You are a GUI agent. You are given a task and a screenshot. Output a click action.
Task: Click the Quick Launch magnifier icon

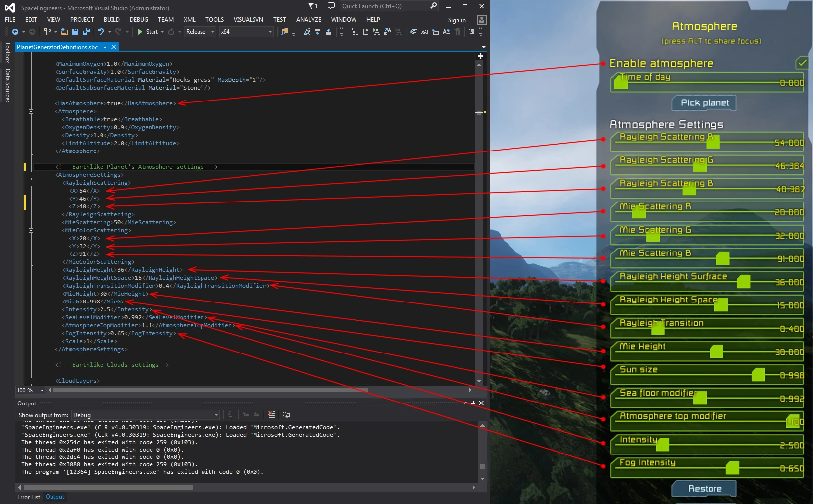(x=434, y=6)
